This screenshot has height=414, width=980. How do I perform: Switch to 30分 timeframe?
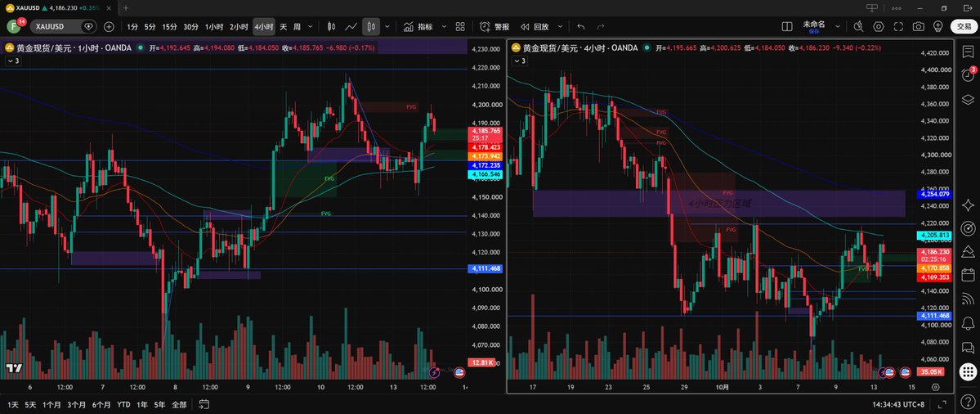point(190,27)
